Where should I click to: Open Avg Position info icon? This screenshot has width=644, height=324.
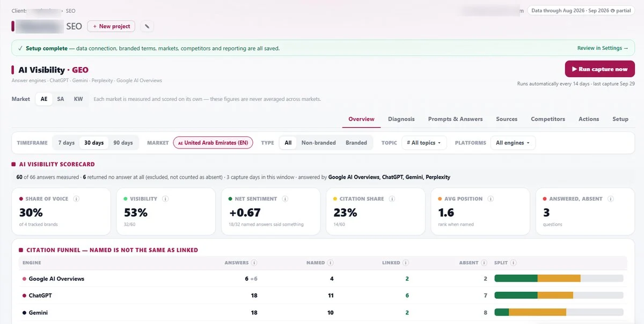491,198
